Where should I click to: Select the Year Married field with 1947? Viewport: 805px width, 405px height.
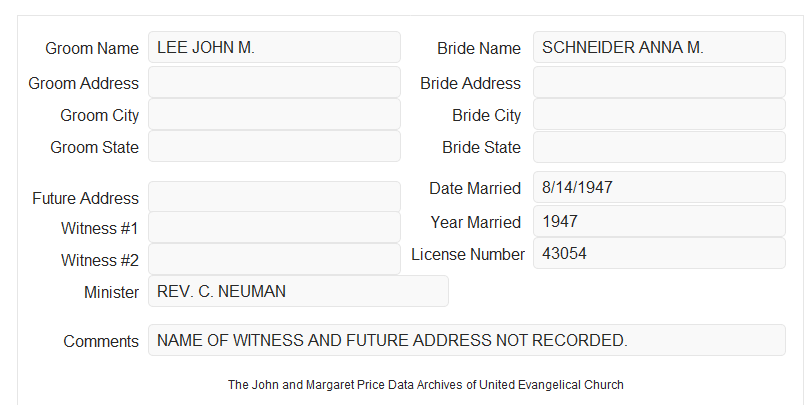[x=659, y=221]
